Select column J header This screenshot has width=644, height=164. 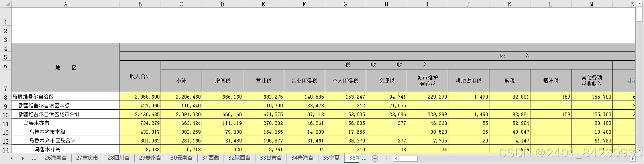(468, 4)
